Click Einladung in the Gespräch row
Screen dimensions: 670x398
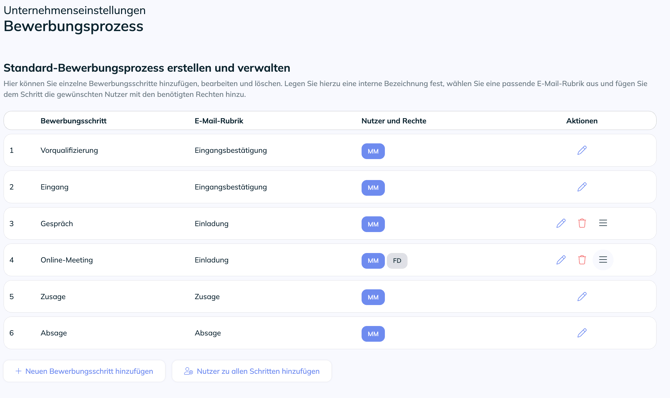click(x=212, y=224)
